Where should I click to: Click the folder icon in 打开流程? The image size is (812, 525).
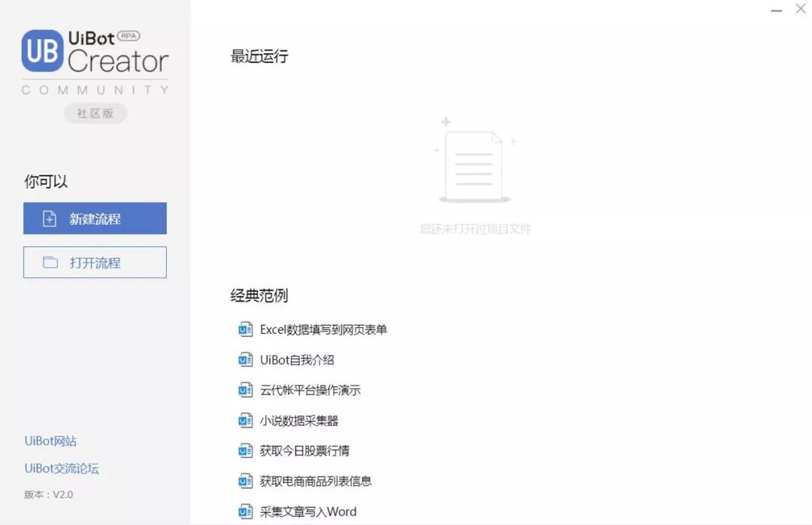point(50,262)
